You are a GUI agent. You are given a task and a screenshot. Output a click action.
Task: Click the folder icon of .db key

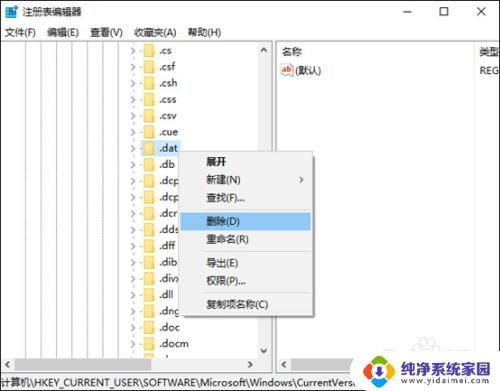pos(149,165)
